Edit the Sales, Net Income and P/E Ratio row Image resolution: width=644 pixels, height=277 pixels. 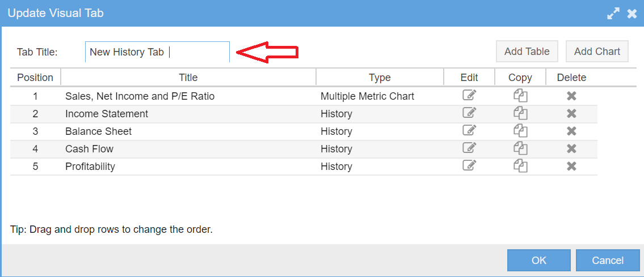[469, 96]
